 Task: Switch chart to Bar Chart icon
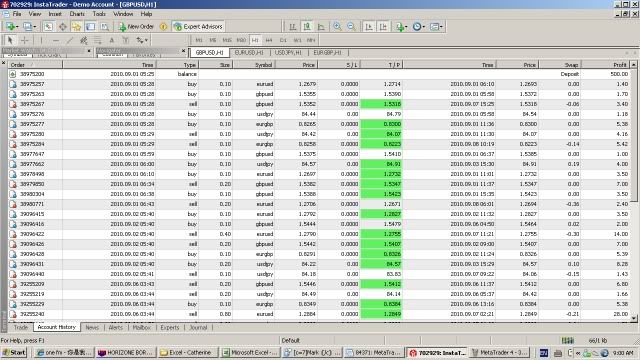[293, 27]
